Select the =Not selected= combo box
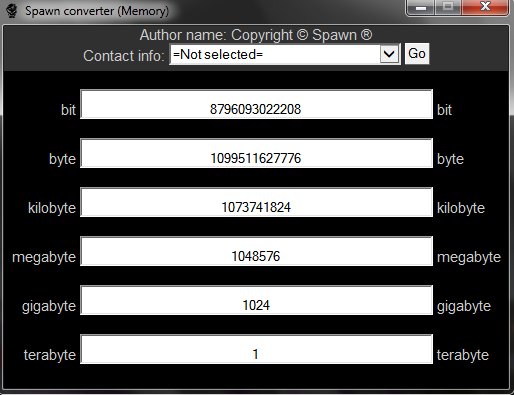Viewport: 514px width, 395px height. pyautogui.click(x=285, y=54)
